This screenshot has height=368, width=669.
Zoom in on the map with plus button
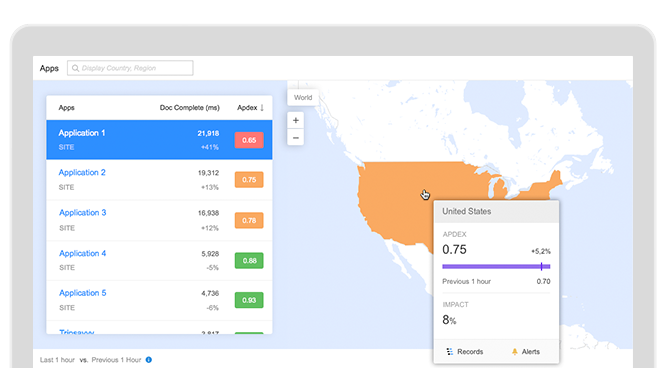[295, 120]
